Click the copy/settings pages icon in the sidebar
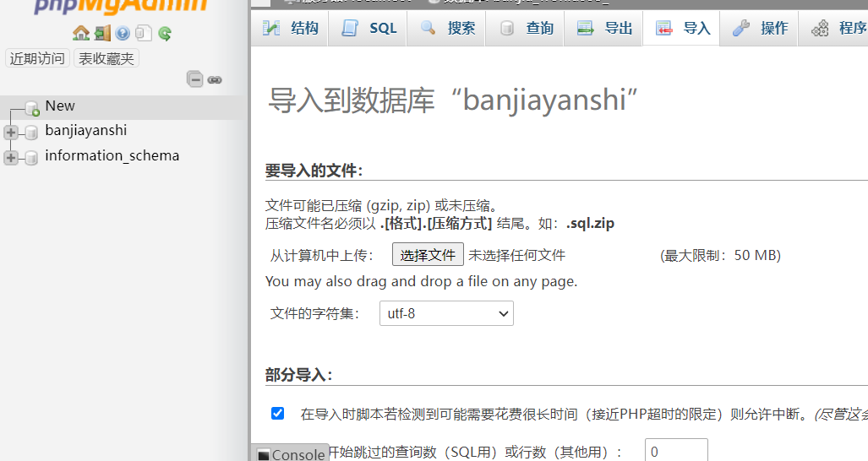The height and width of the screenshot is (461, 868). coord(144,34)
